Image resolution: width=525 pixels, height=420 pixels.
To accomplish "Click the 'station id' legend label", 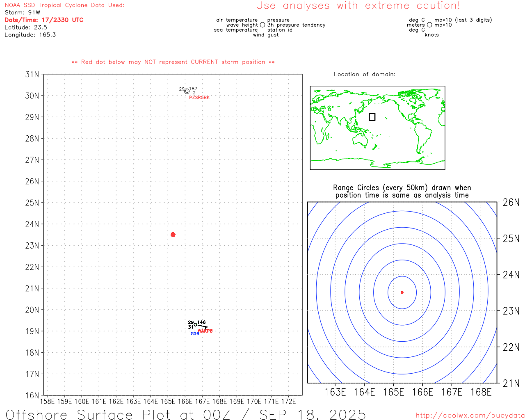I will 280,30.
